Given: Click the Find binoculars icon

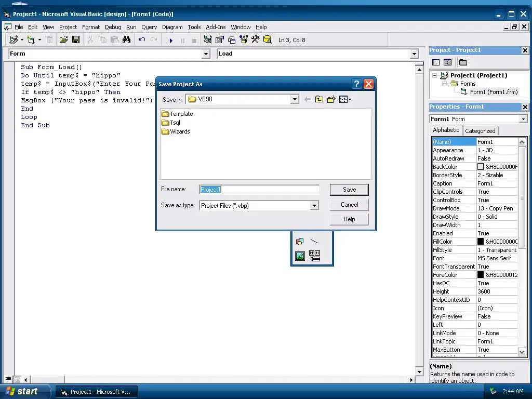Looking at the screenshot, I should (x=126, y=39).
